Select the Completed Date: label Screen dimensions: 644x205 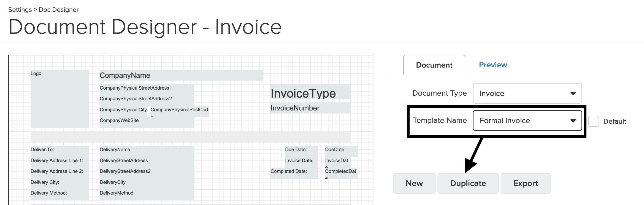[289, 171]
